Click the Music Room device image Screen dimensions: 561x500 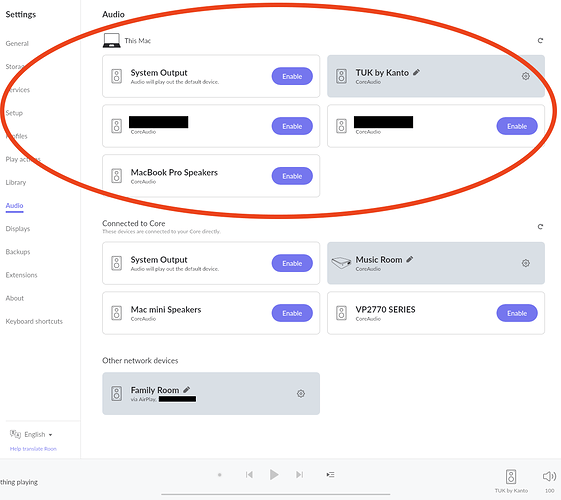341,263
